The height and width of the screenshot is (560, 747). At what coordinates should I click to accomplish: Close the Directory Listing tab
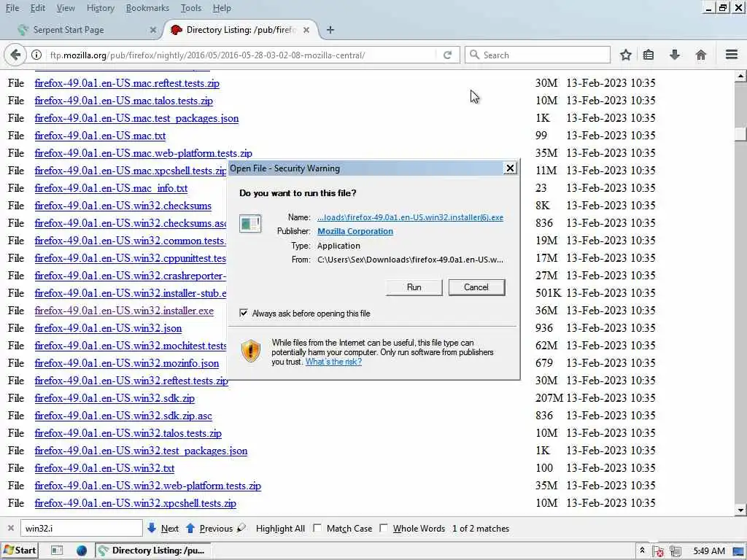tap(306, 30)
